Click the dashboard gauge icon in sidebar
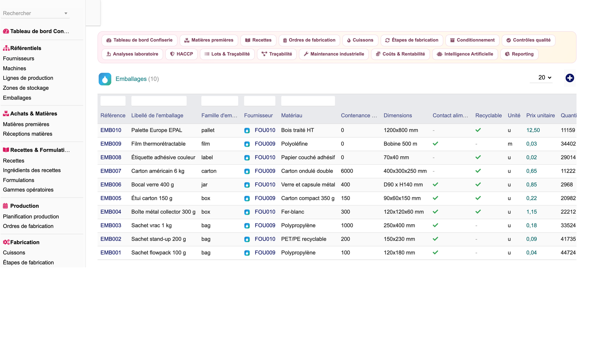This screenshot has width=589, height=364. pos(6,31)
